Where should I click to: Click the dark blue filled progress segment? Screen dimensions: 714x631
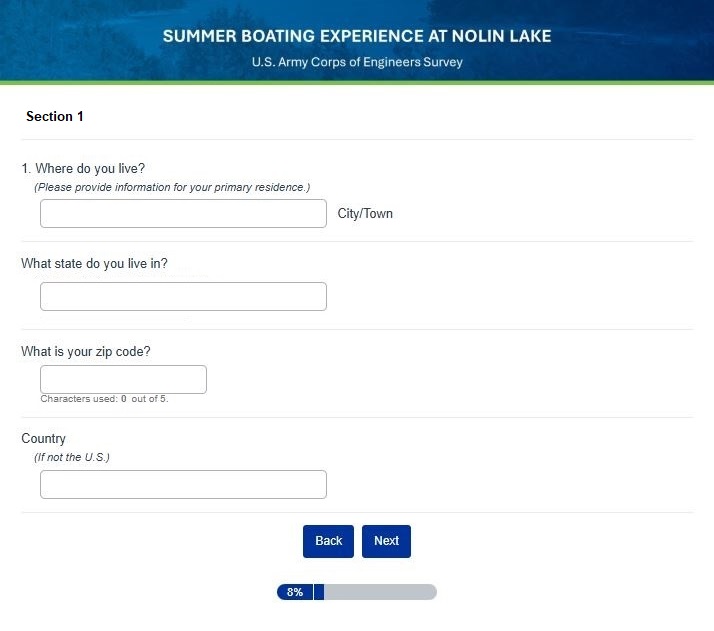tap(319, 592)
